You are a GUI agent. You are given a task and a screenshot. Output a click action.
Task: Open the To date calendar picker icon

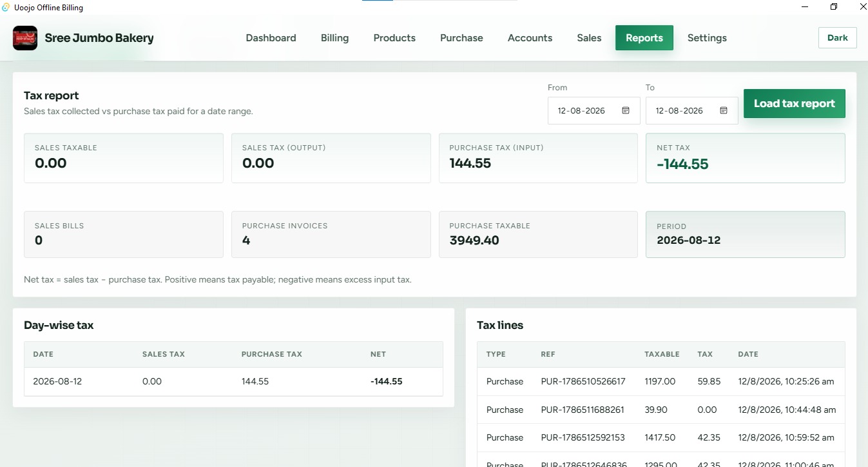click(724, 111)
